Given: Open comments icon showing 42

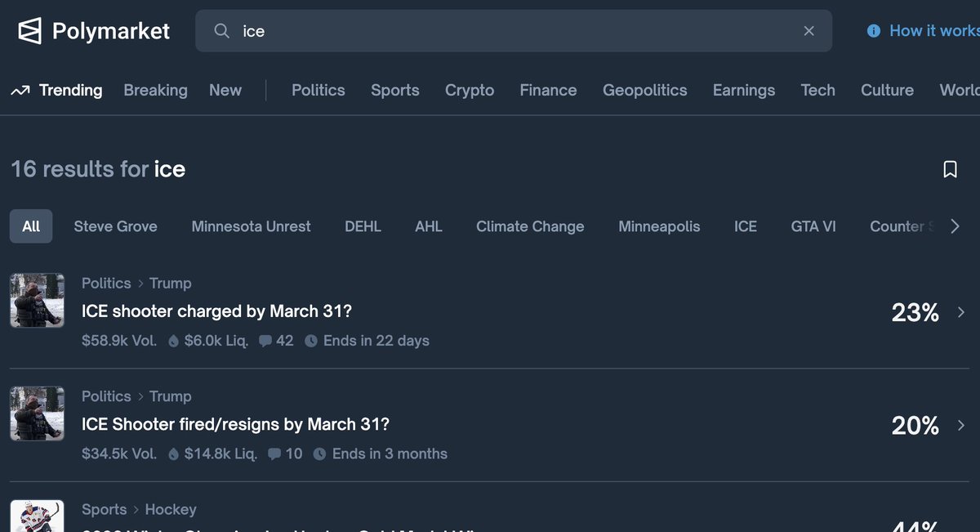Looking at the screenshot, I should pos(265,341).
